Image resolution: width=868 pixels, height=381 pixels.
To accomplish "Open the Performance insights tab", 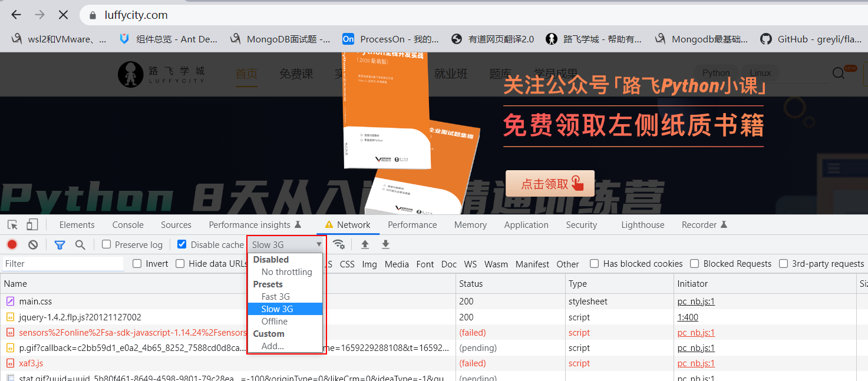I will 255,225.
